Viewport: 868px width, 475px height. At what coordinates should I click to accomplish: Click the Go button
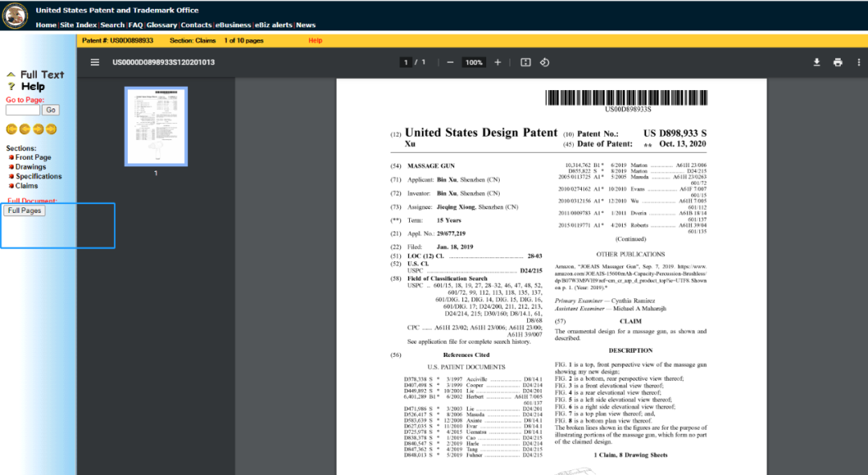[x=51, y=110]
